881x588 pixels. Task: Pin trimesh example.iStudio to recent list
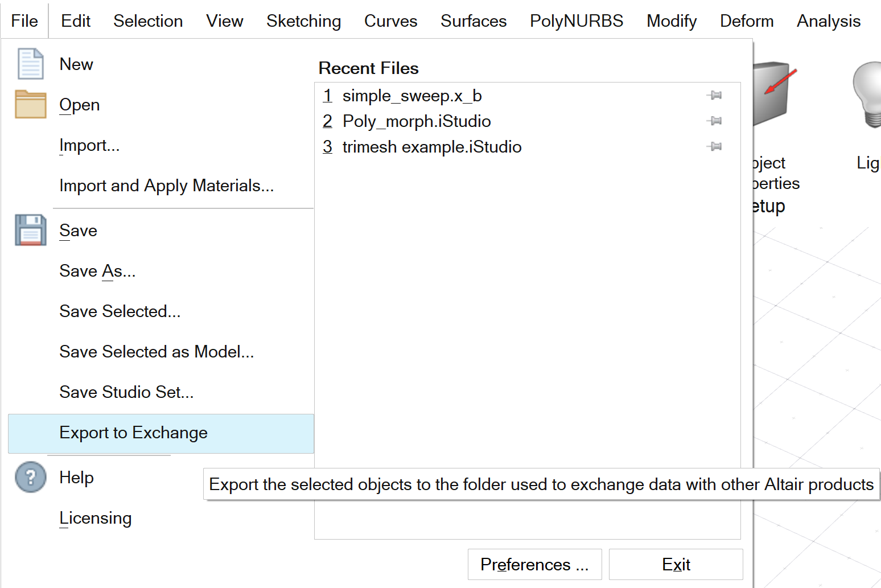click(714, 147)
